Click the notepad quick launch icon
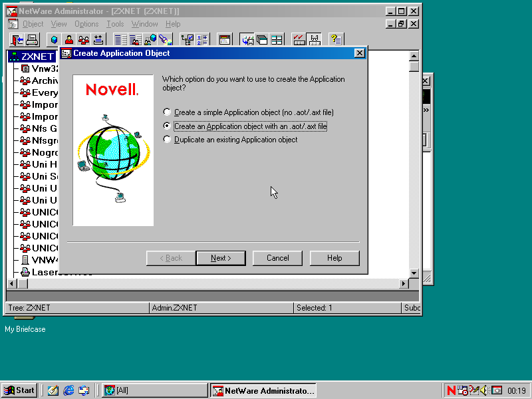This screenshot has width=532, height=399. pos(53,390)
